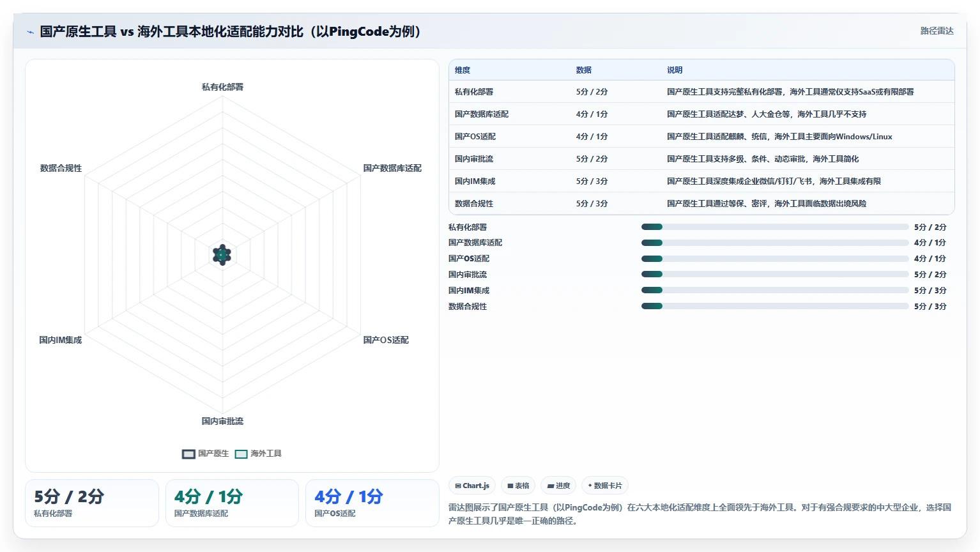This screenshot has width=980, height=552.
Task: Click the 私有化部署 label in the progress list
Action: click(x=468, y=227)
